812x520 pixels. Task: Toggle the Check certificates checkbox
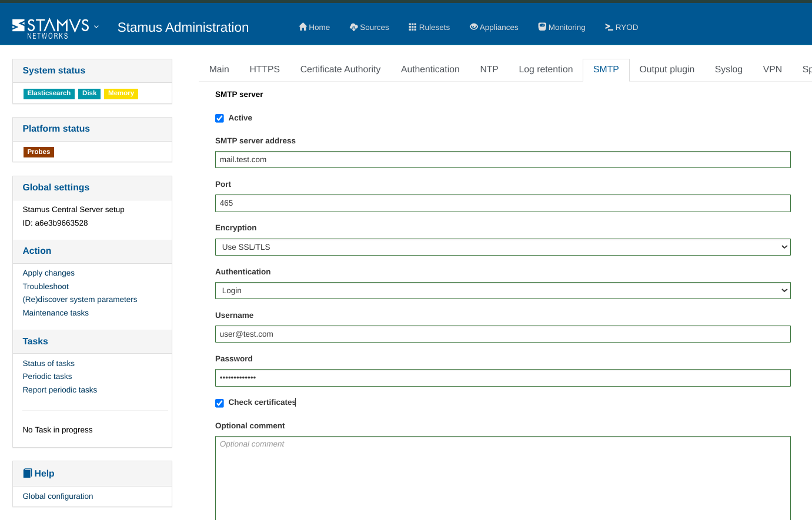coord(219,403)
